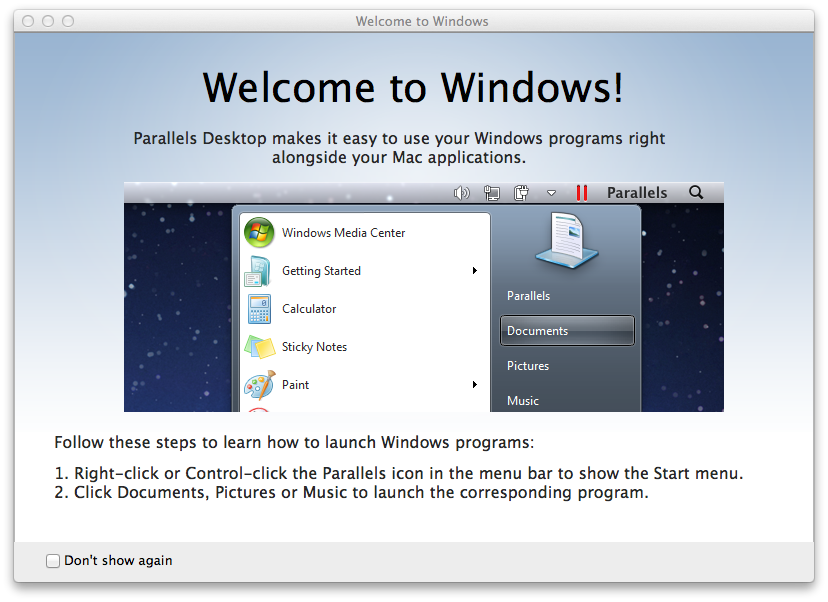828x602 pixels.
Task: Expand the Paint submenu arrow
Action: click(475, 384)
